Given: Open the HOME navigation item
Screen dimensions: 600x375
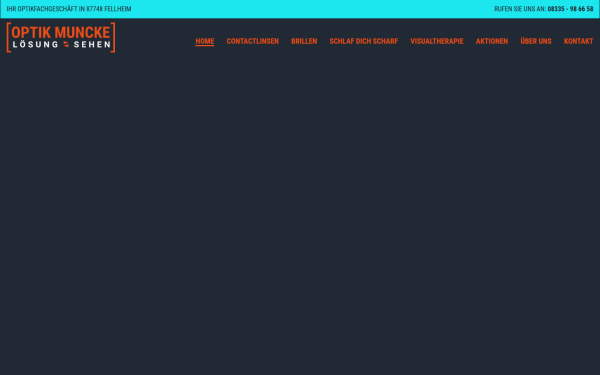Looking at the screenshot, I should (x=205, y=41).
